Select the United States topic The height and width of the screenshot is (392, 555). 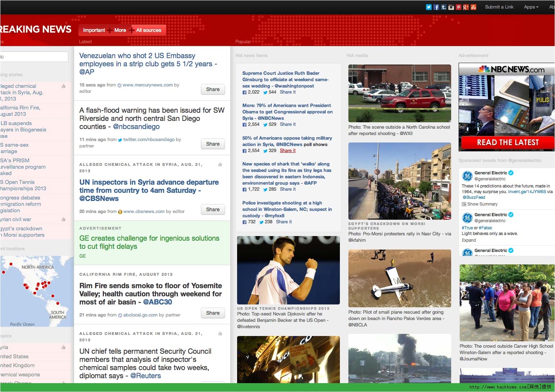tap(14, 357)
